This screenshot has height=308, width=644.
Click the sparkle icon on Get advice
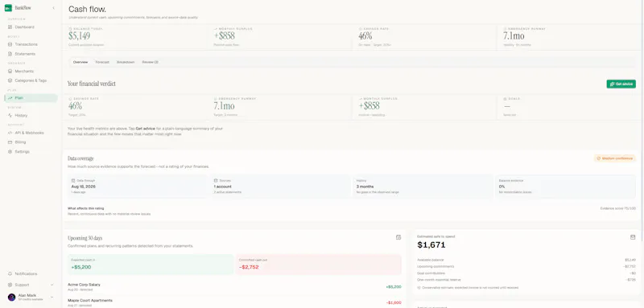point(612,84)
